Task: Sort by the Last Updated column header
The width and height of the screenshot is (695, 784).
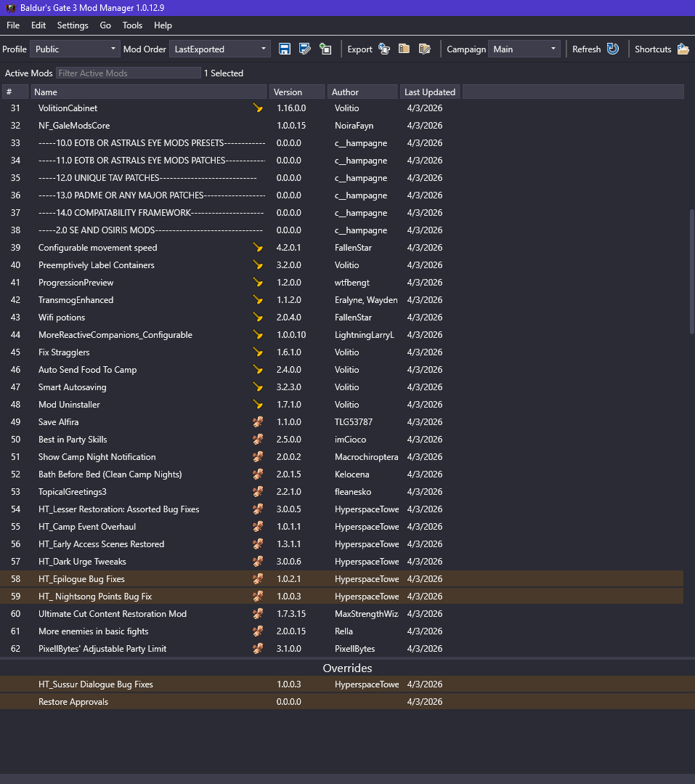Action: click(430, 92)
